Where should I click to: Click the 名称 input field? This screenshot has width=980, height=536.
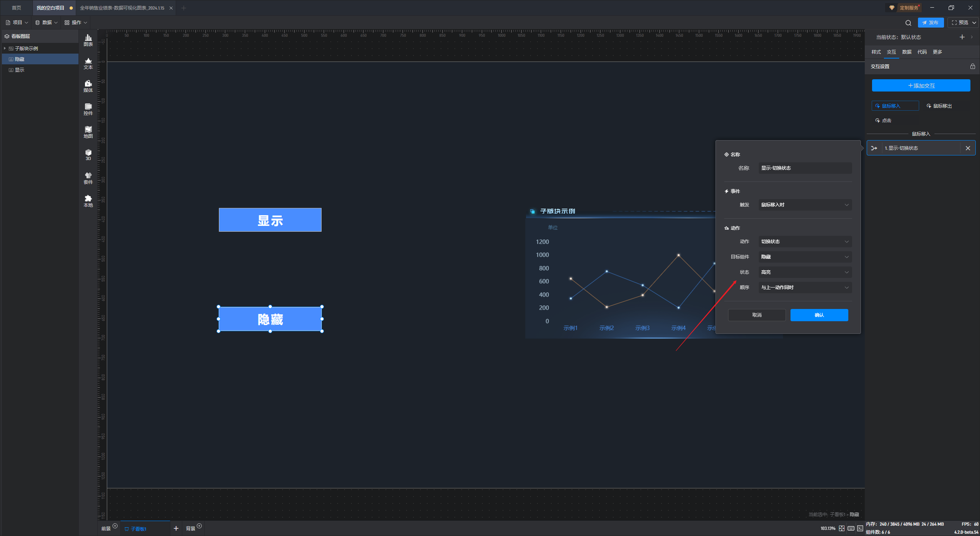pos(805,168)
